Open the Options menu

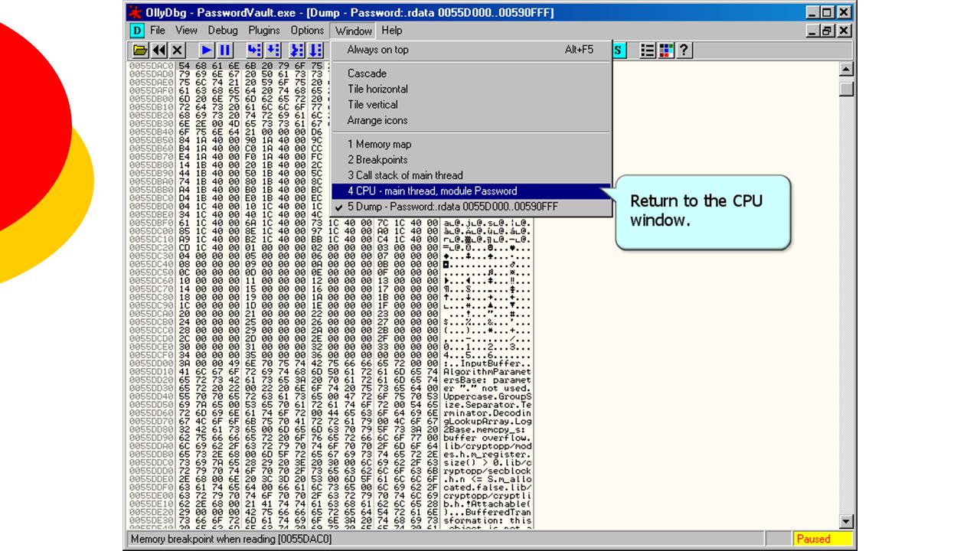click(307, 31)
